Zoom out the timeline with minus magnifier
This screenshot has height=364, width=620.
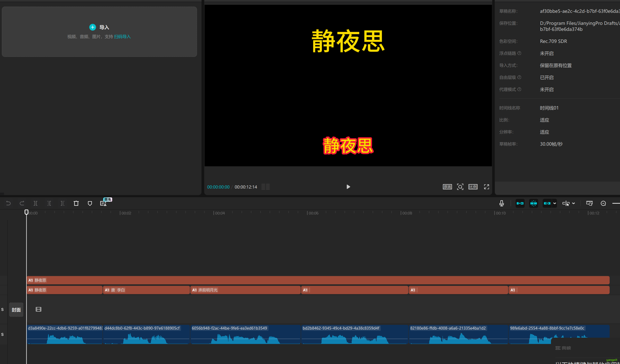tap(603, 203)
